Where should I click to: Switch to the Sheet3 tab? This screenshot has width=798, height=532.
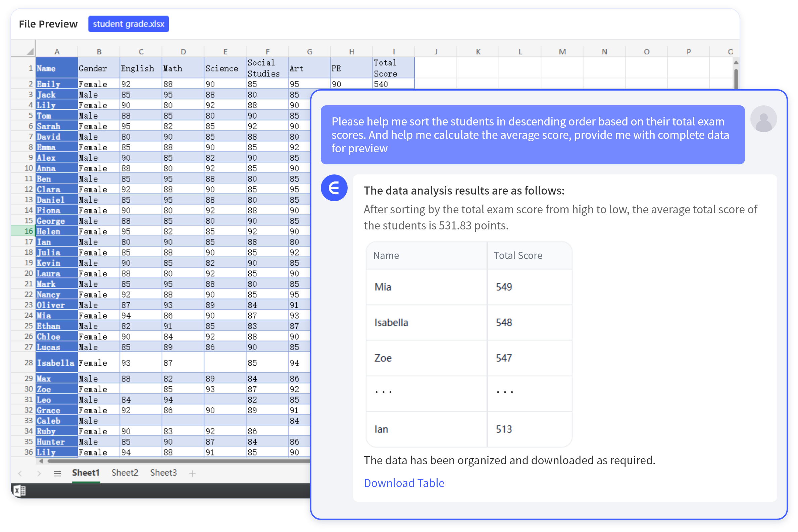[x=163, y=473]
